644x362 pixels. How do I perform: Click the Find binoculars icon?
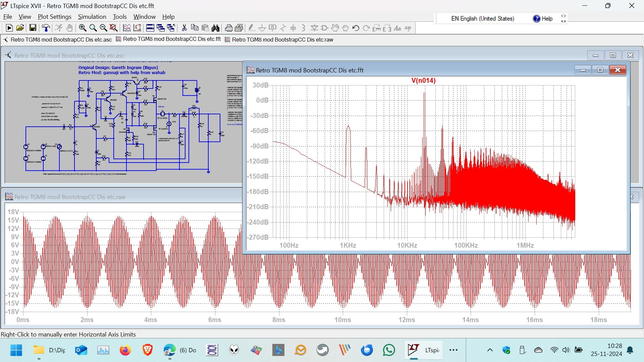[x=215, y=28]
